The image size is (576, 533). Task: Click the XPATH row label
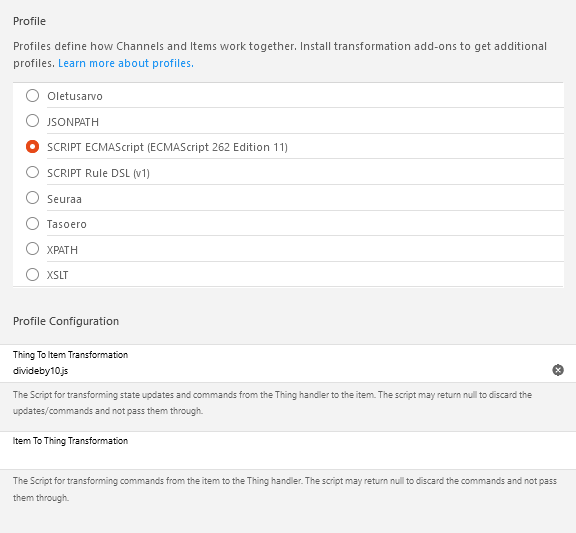tap(62, 250)
